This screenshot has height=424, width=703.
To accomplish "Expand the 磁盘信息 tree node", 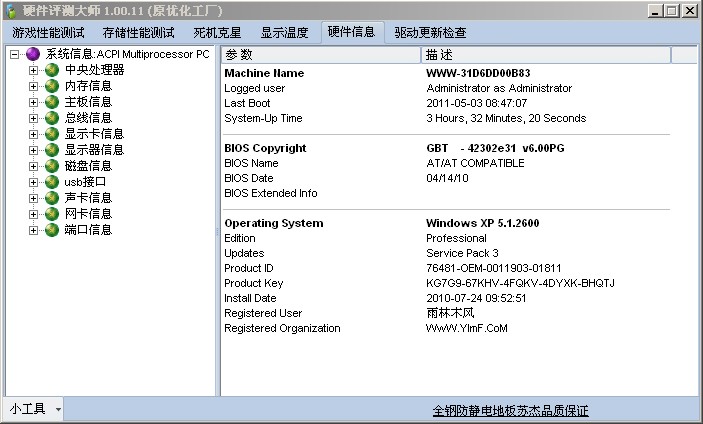I will (33, 166).
